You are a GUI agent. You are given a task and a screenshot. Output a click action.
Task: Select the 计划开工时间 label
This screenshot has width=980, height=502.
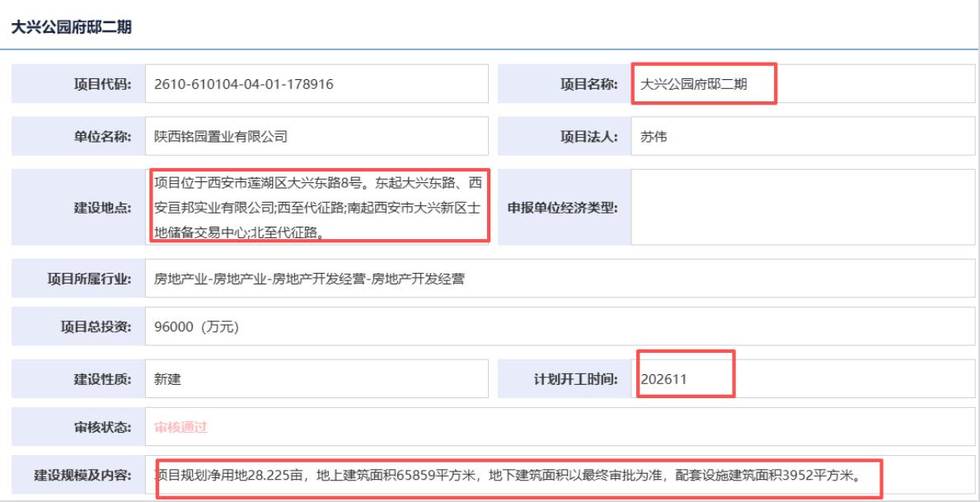click(x=575, y=379)
